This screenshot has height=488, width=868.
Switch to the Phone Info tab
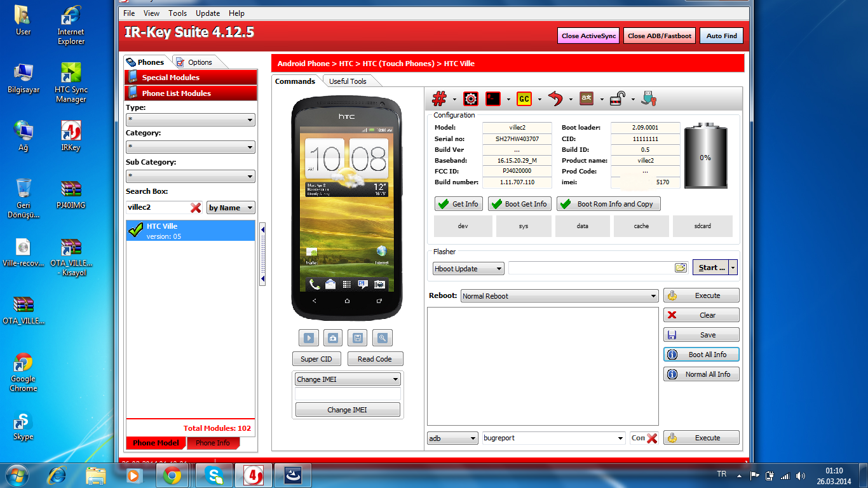pyautogui.click(x=213, y=443)
